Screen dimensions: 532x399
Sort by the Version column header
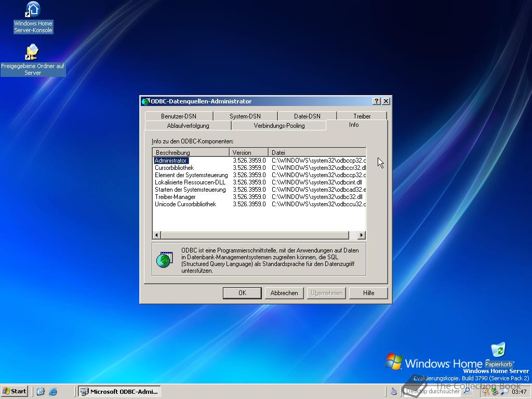tap(249, 152)
